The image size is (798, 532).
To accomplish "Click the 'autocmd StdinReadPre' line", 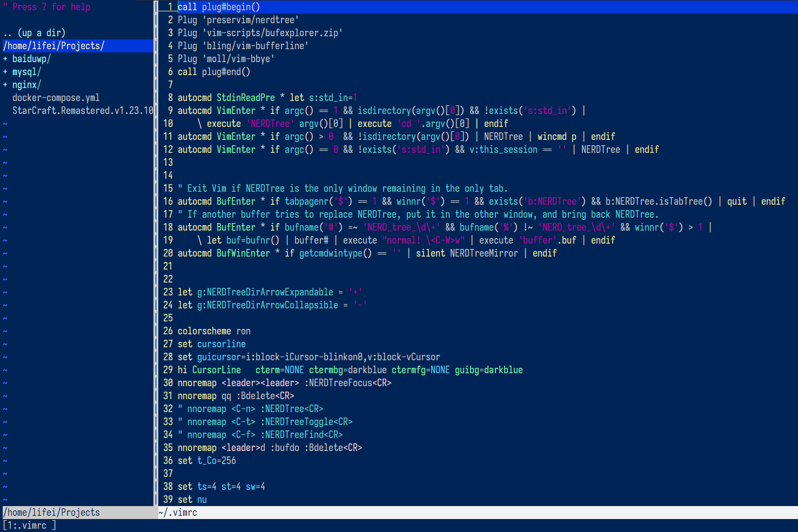I will (x=267, y=98).
